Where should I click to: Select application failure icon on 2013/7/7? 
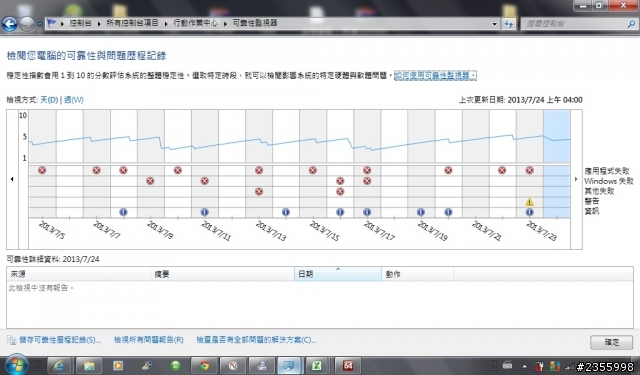pos(96,170)
